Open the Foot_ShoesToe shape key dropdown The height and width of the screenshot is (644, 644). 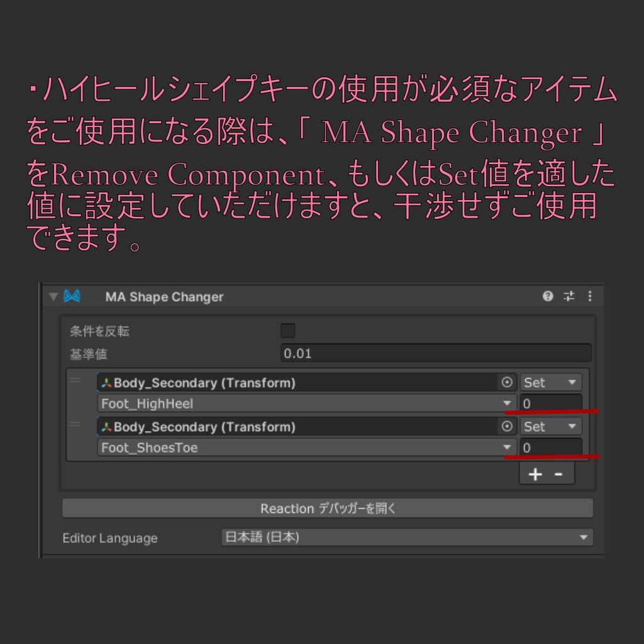(x=306, y=447)
